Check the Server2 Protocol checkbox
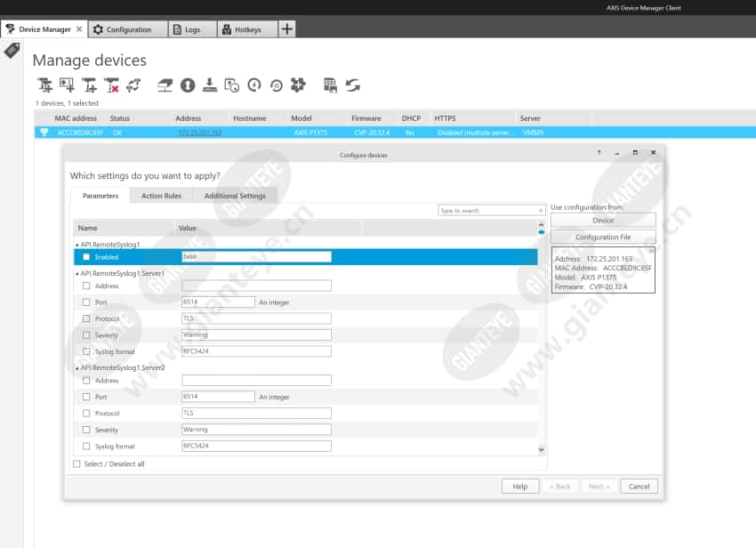 (86, 413)
